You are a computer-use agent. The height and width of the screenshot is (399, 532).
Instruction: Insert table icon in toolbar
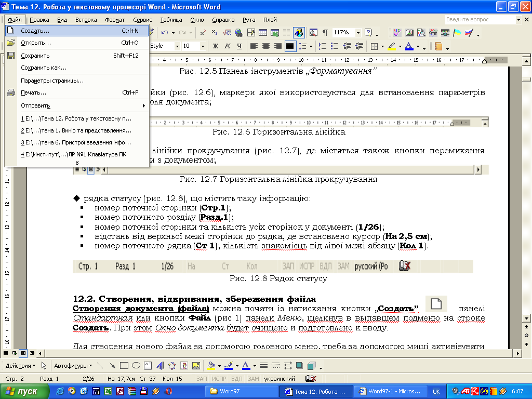pos(263,33)
